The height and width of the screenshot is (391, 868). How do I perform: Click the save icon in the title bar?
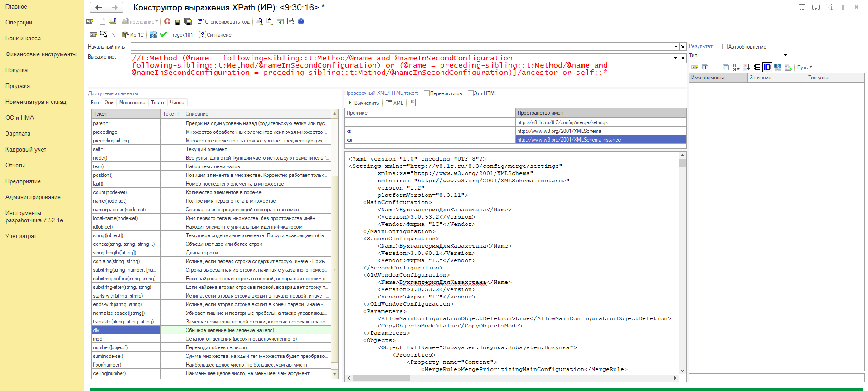coord(802,7)
